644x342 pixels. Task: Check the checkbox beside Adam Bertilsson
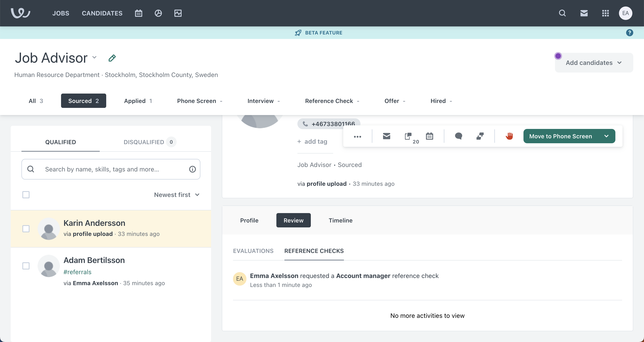26,266
